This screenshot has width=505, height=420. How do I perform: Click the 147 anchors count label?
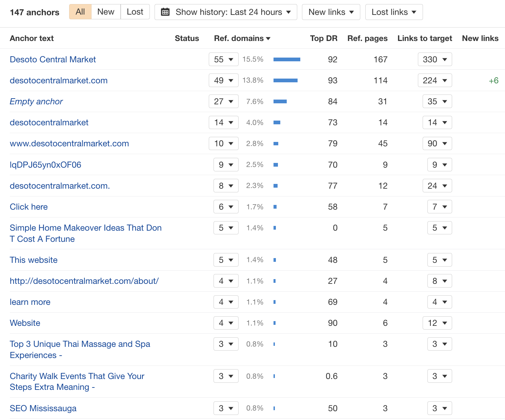[x=35, y=12]
